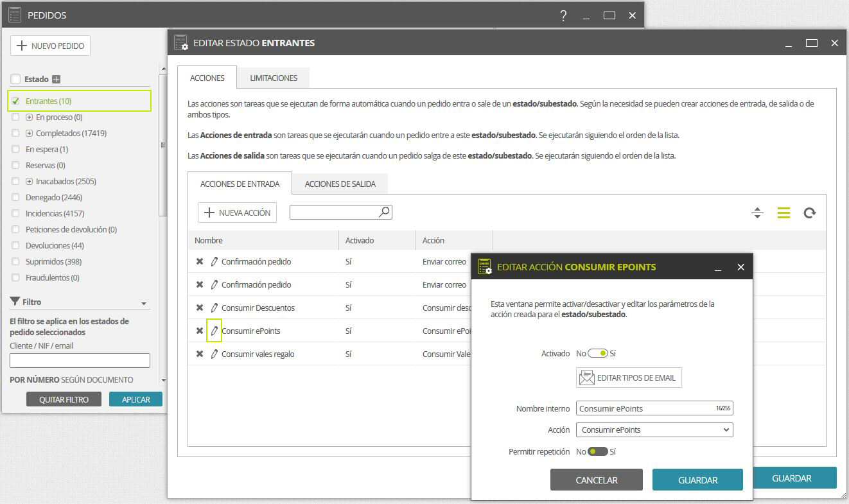849x504 pixels.
Task: Open the Acción dropdown showing Consumir ePoints
Action: (x=654, y=430)
